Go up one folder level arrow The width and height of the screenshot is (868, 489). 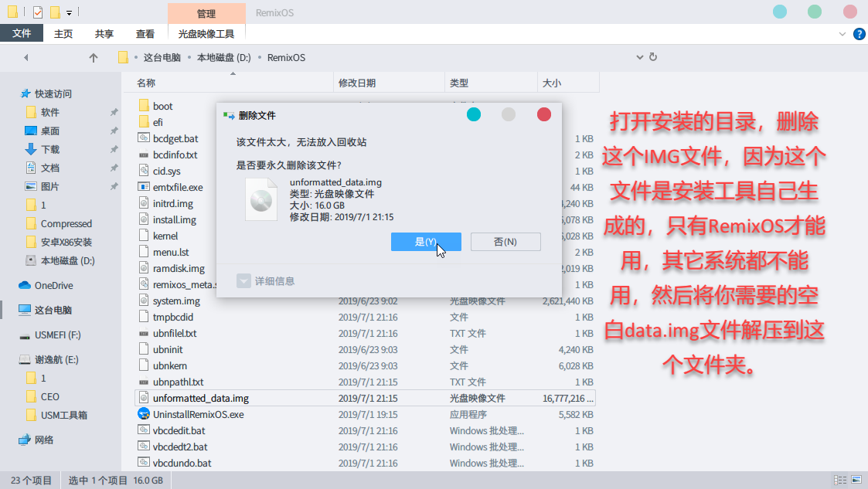pyautogui.click(x=94, y=57)
